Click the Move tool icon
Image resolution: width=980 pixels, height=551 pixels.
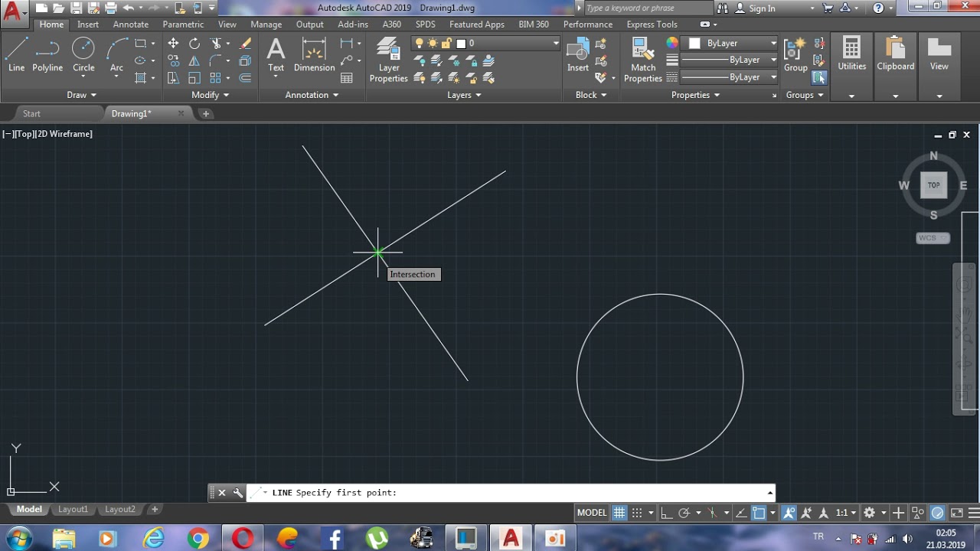(x=173, y=44)
